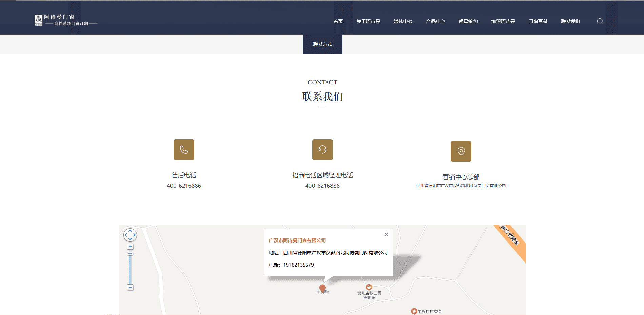The width and height of the screenshot is (644, 315).
Task: Click the headset icon above 招商电话
Action: coord(322,149)
